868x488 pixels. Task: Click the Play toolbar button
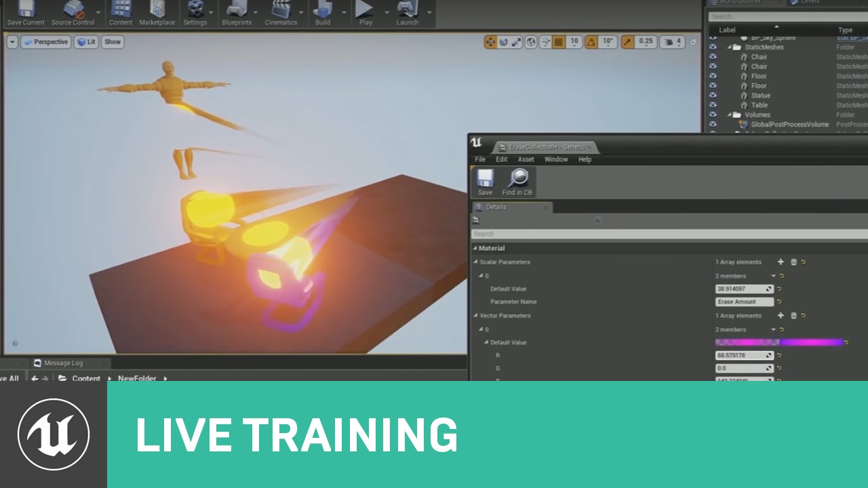366,14
